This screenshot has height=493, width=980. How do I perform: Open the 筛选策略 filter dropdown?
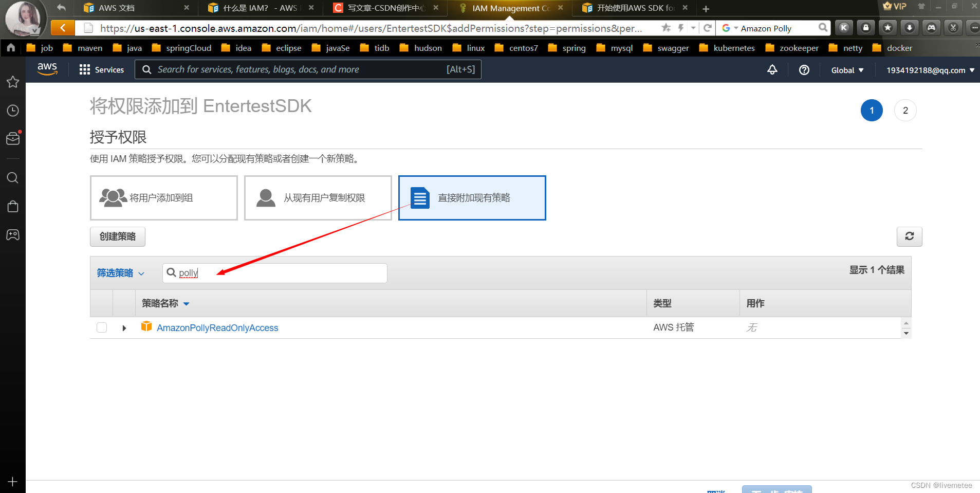121,273
